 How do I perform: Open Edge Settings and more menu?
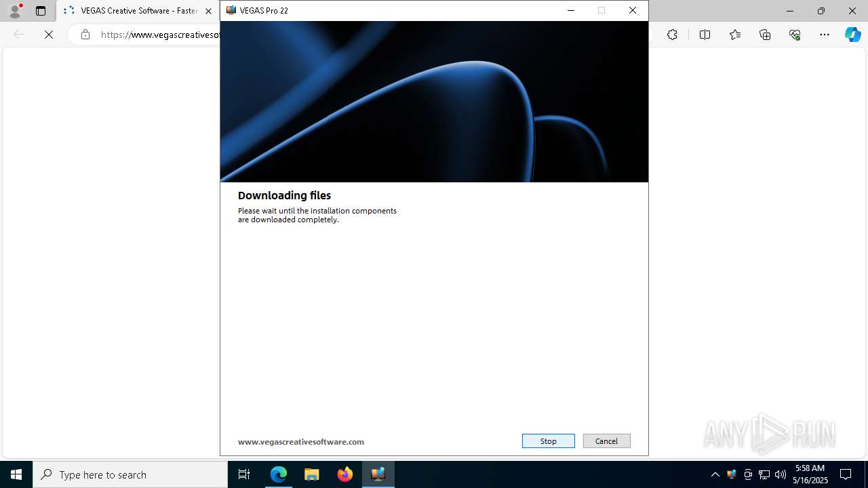pyautogui.click(x=825, y=35)
